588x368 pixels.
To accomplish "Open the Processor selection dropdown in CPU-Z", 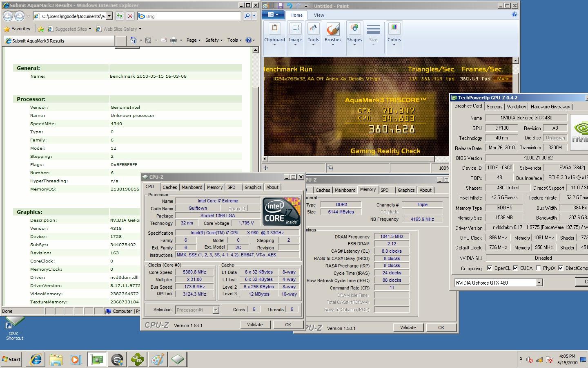I will 216,310.
